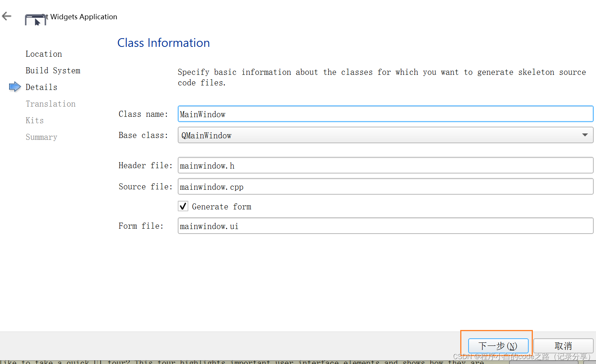Click the Kits step label
This screenshot has height=364, width=596.
pyautogui.click(x=35, y=121)
